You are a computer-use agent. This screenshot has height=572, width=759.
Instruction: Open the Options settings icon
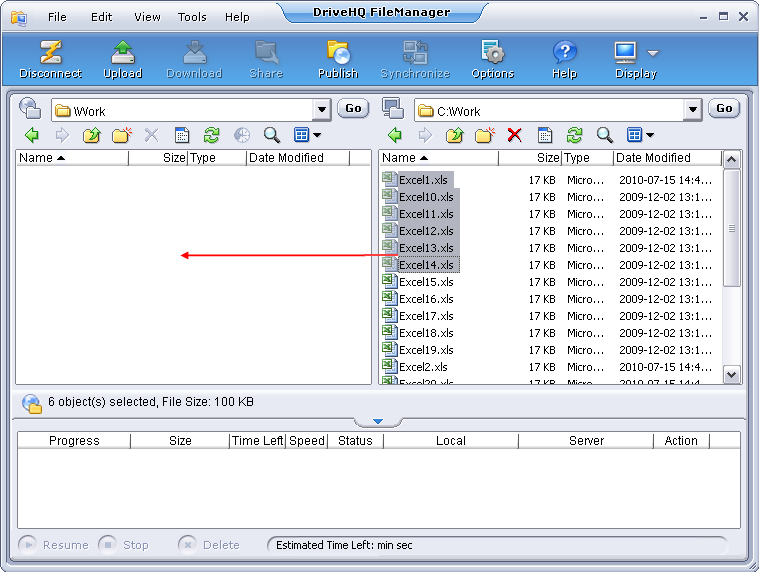[x=492, y=58]
